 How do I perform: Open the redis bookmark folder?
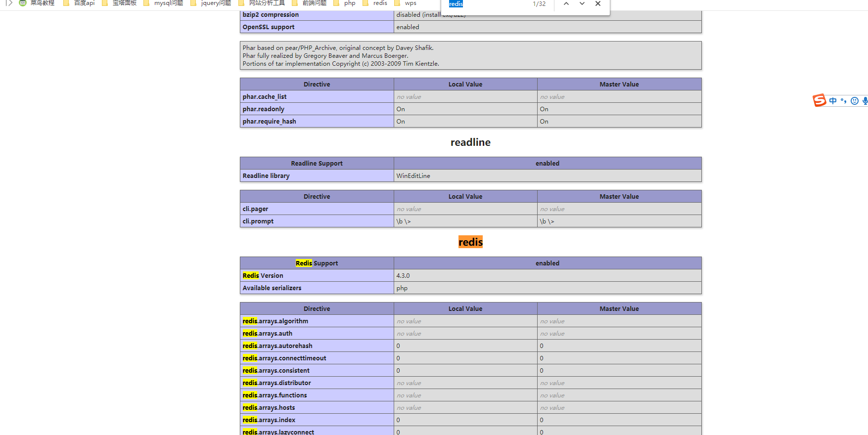pos(375,3)
